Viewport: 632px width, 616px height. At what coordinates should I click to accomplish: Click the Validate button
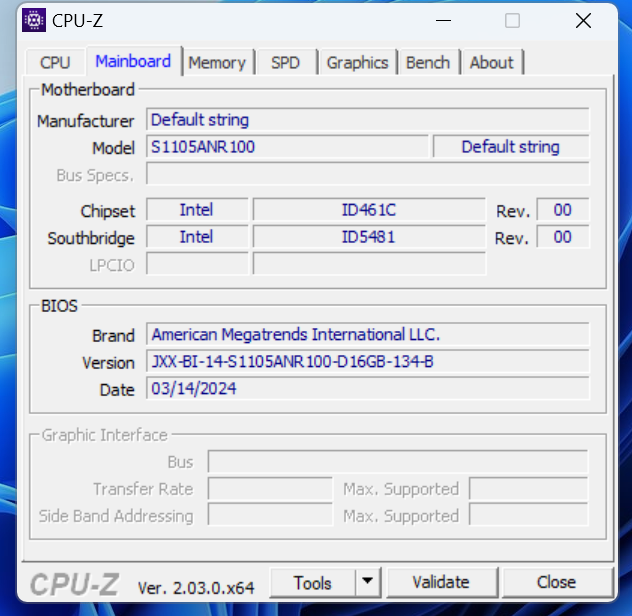pyautogui.click(x=441, y=582)
